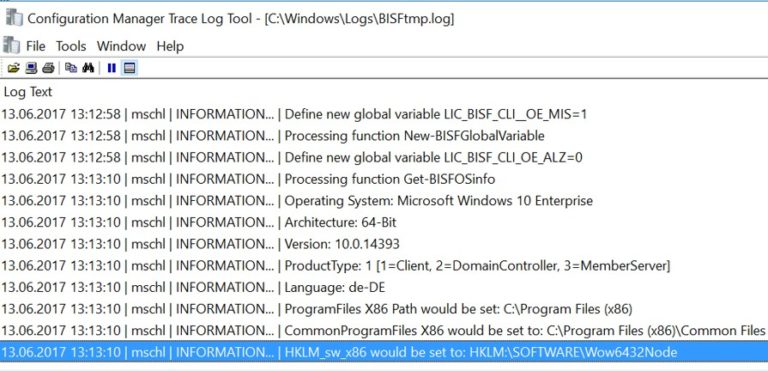
Task: Select the Language: de-DE log line
Action: coord(384,287)
